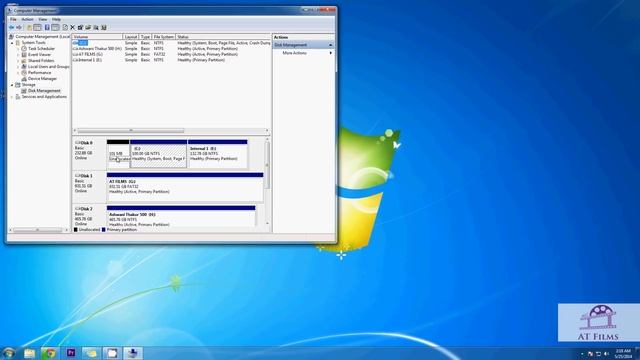Select Shared Folders in the tree
Screen dimensions: 640x360
click(41, 60)
